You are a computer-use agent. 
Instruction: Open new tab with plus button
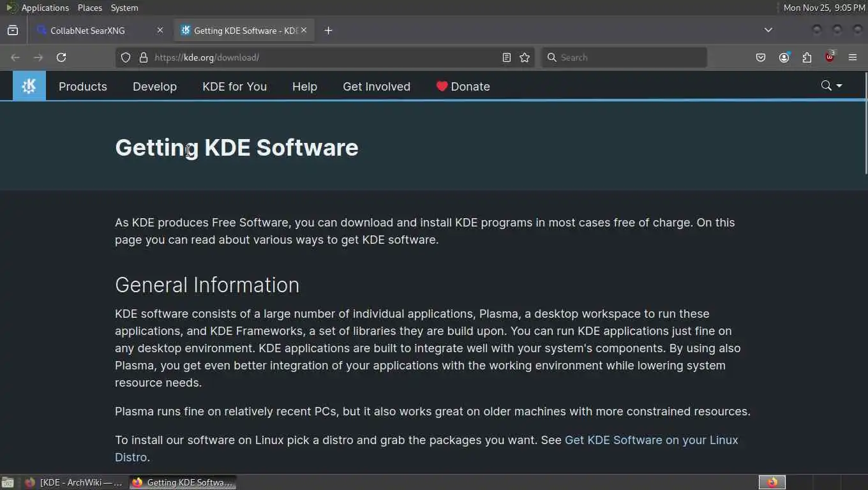click(328, 31)
